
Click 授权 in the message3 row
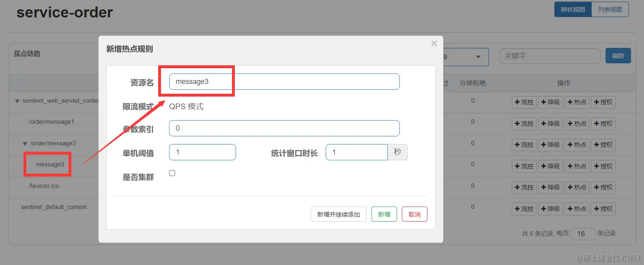click(x=603, y=166)
